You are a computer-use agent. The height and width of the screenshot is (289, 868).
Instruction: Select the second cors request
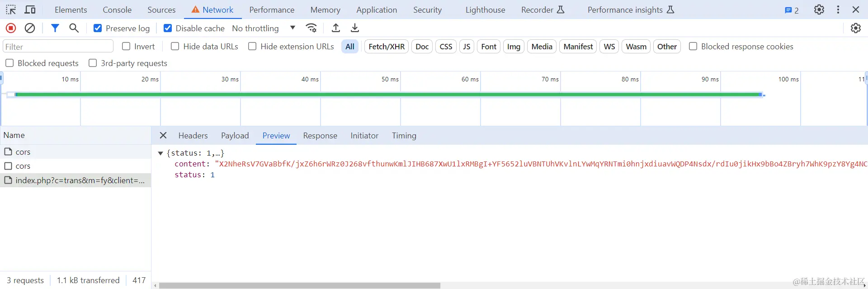[75, 166]
